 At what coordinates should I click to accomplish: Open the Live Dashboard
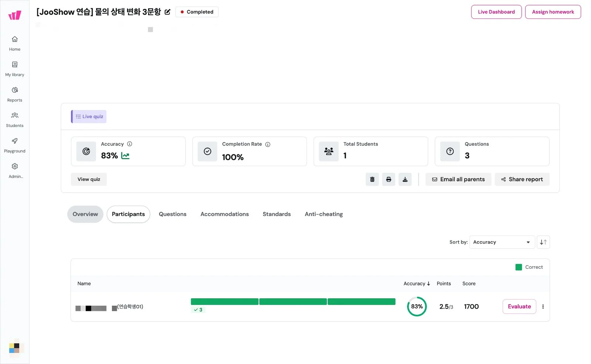496,12
